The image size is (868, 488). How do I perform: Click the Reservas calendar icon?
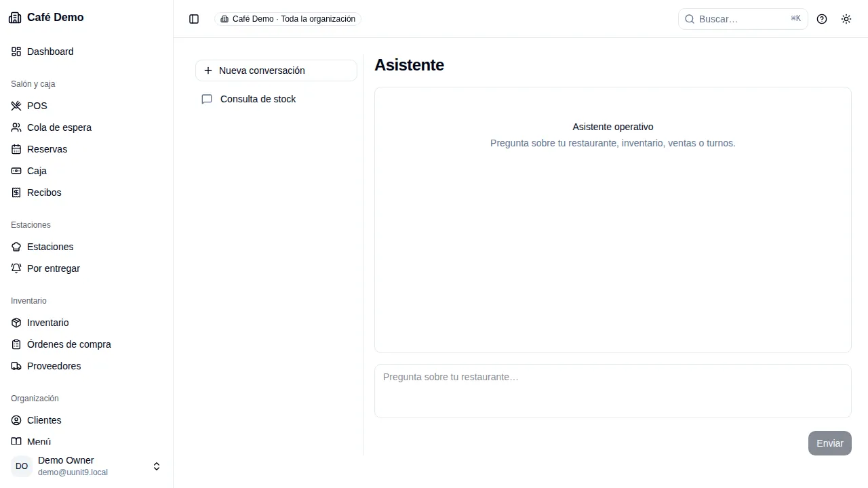click(16, 149)
